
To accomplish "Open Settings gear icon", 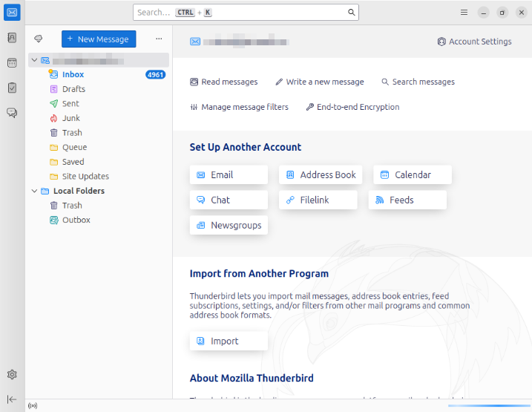I will coord(12,375).
